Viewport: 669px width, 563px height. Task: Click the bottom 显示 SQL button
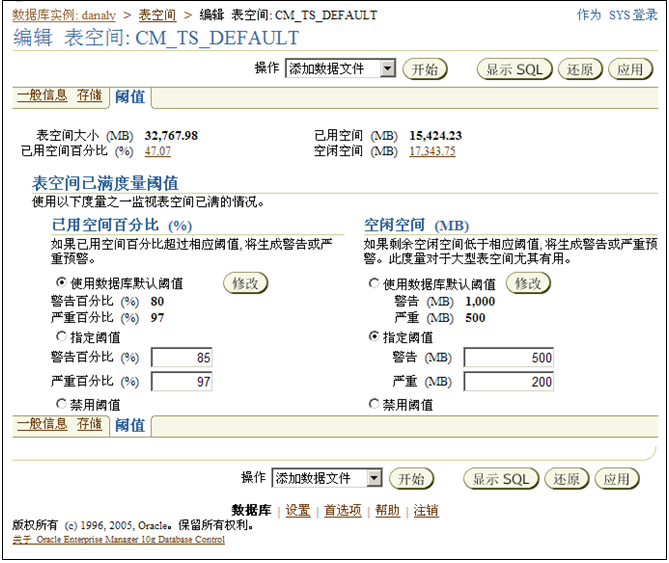pos(501,479)
